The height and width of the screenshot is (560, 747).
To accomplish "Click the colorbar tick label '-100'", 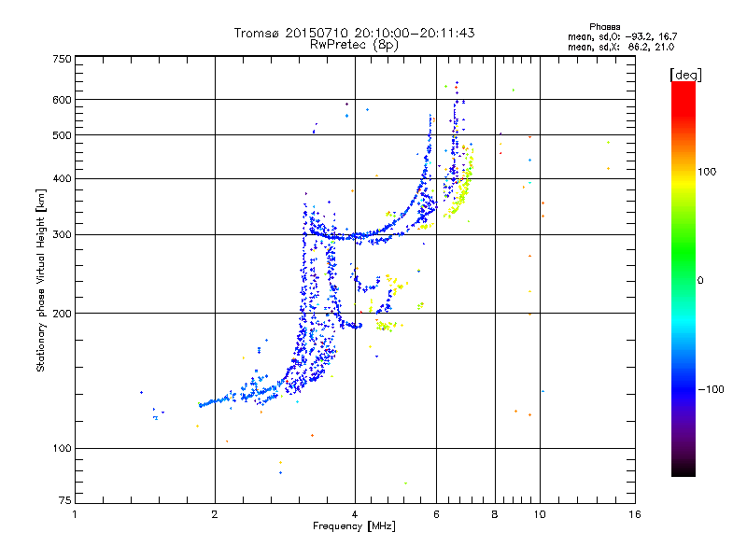I will coord(712,389).
